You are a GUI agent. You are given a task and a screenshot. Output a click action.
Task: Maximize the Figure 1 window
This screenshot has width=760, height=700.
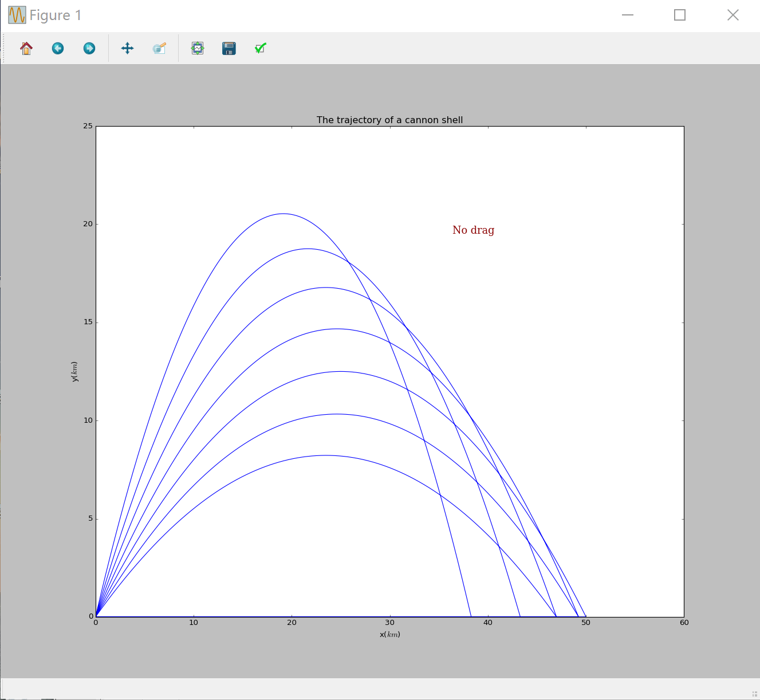pos(680,15)
